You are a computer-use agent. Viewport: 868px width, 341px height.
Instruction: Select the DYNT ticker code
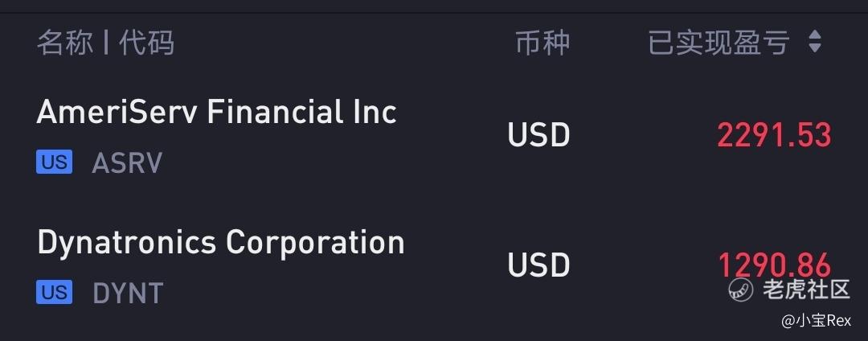pyautogui.click(x=128, y=293)
